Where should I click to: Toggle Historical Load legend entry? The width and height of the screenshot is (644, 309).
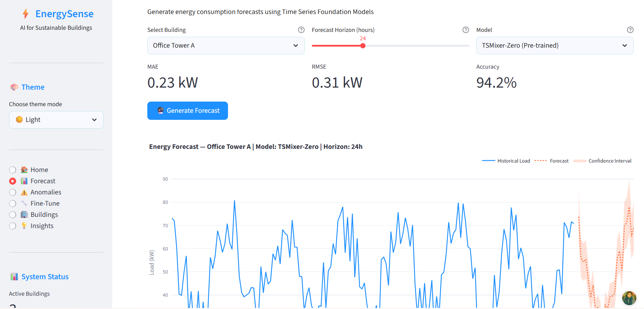pos(506,161)
